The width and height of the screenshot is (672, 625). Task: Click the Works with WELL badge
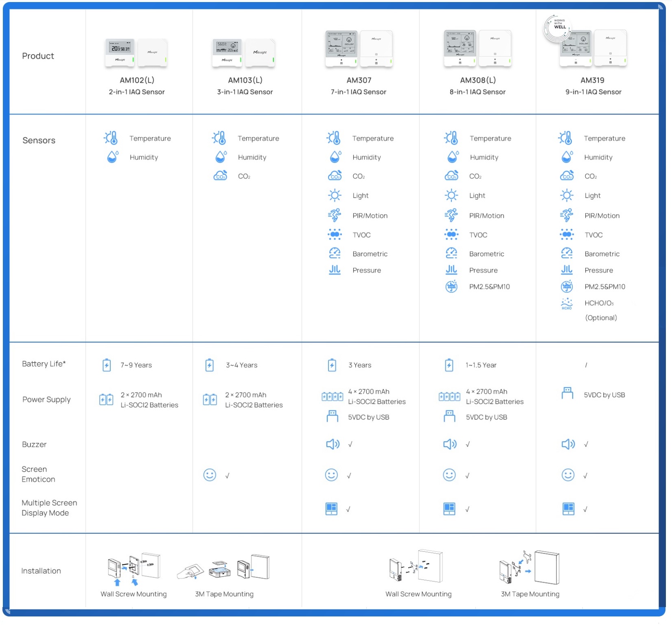pos(558,29)
